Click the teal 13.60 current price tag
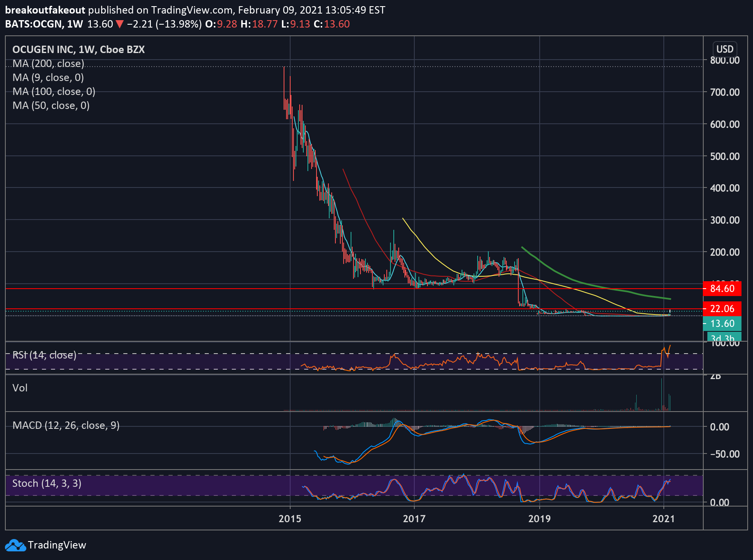 (x=722, y=324)
